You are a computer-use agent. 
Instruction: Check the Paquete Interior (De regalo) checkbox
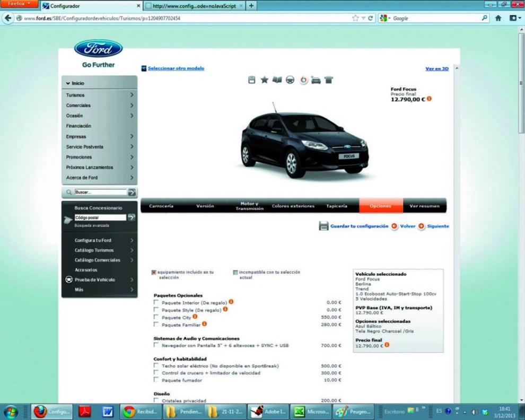[156, 302]
